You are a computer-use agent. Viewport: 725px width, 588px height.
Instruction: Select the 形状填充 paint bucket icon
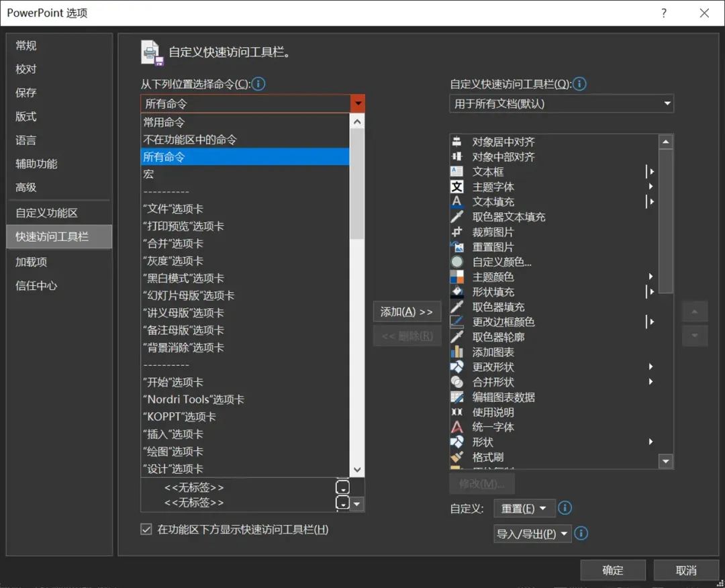click(457, 292)
